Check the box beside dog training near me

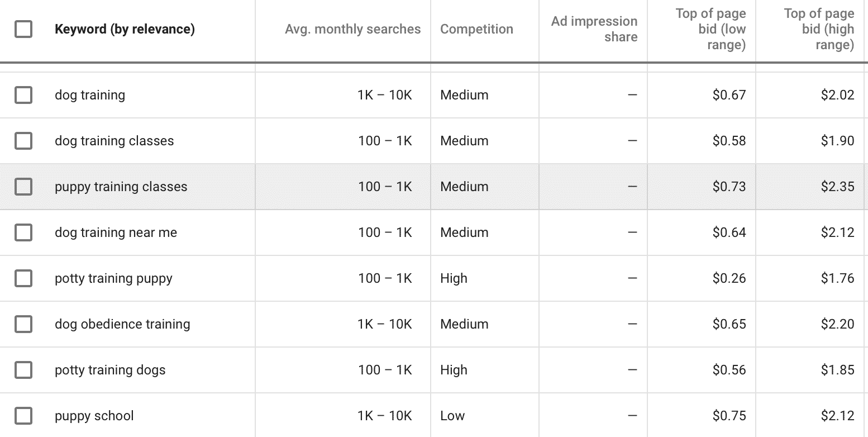click(23, 232)
